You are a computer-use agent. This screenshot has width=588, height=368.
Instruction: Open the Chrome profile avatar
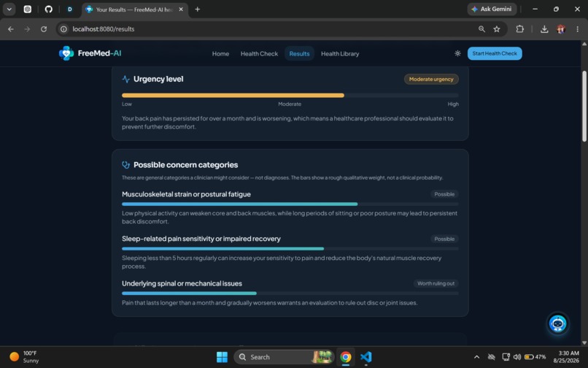pos(561,29)
